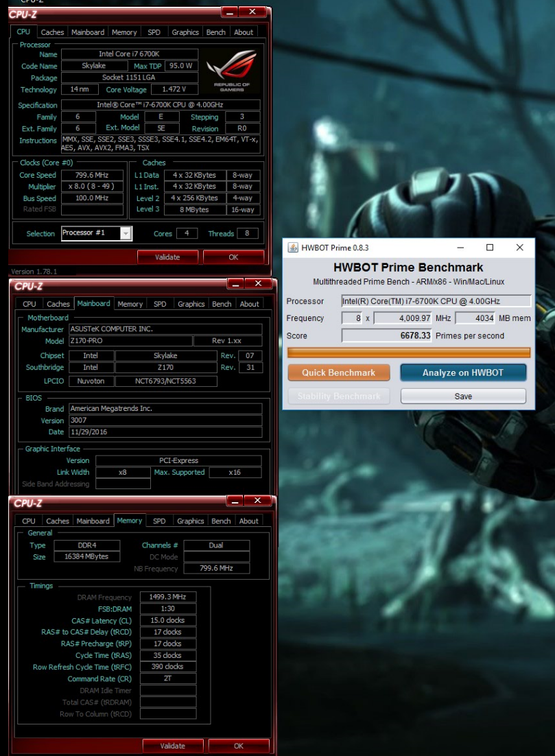Click Validate in top CPU-Z CPU window
The width and height of the screenshot is (555, 756).
click(167, 257)
